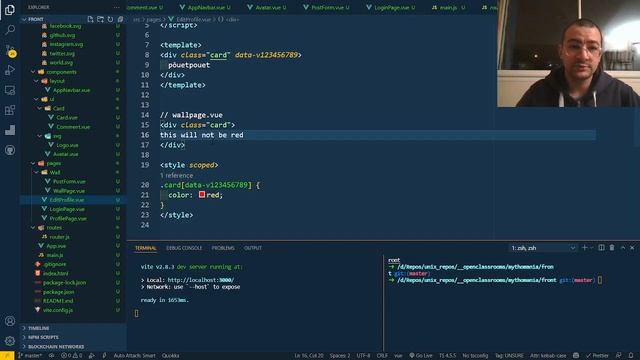This screenshot has height=360, width=640.
Task: Open Remote Explorer view in activity bar
Action: coord(10,90)
